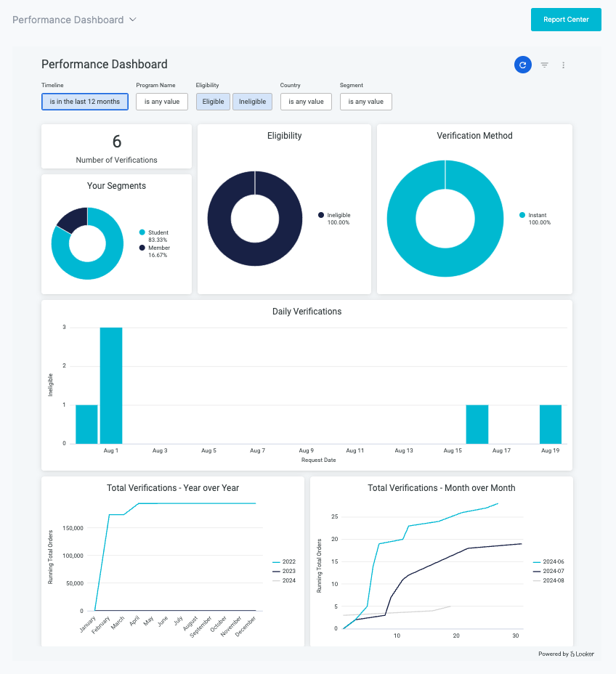Toggle the 2024-08 series in Month over Month legend
The width and height of the screenshot is (616, 674).
548,581
